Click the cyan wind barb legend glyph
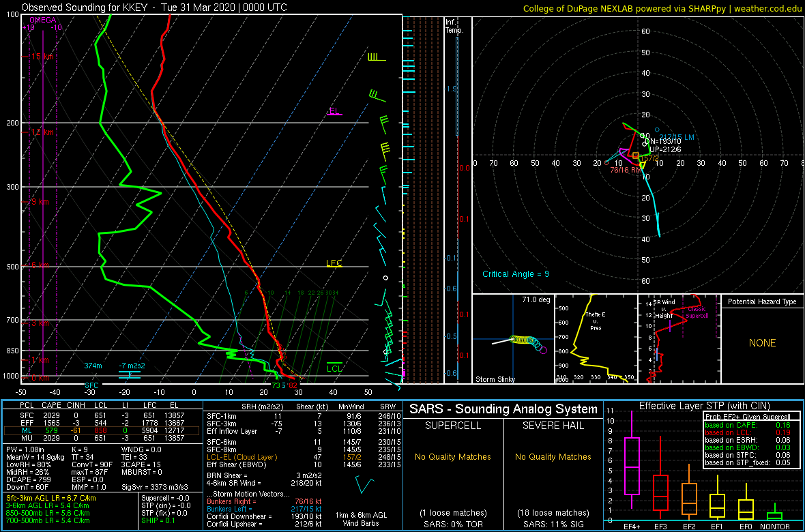805x532 pixels. pyautogui.click(x=364, y=484)
